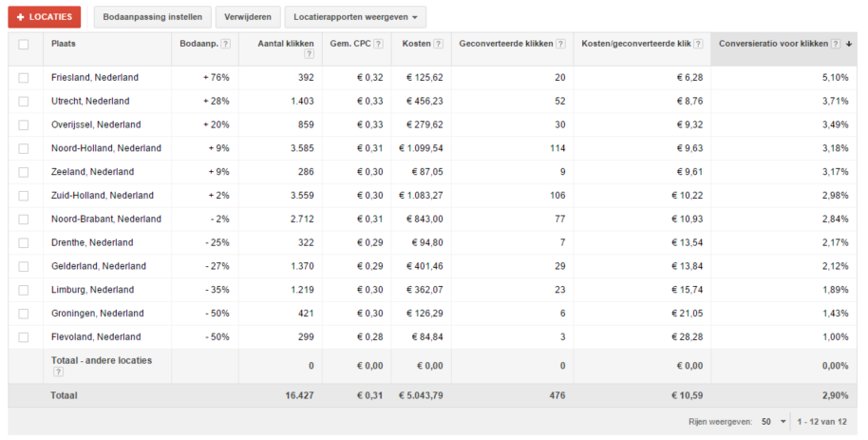Viewport: 868px width, 440px height.
Task: Click the 1 - 12 van 12 pagination text
Action: [822, 422]
